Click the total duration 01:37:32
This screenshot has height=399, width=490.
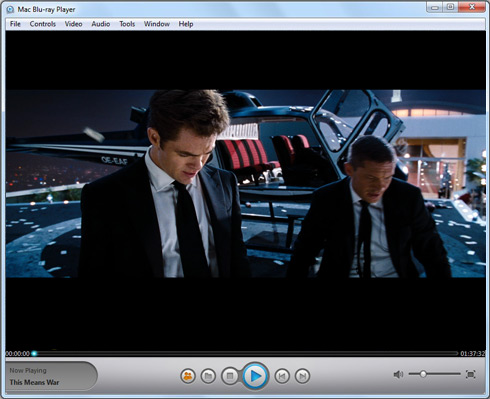[473, 354]
